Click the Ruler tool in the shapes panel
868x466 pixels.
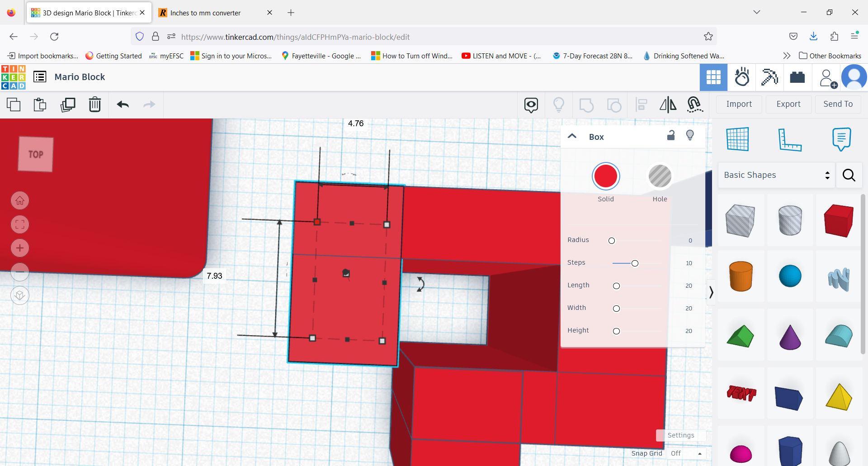coord(791,139)
